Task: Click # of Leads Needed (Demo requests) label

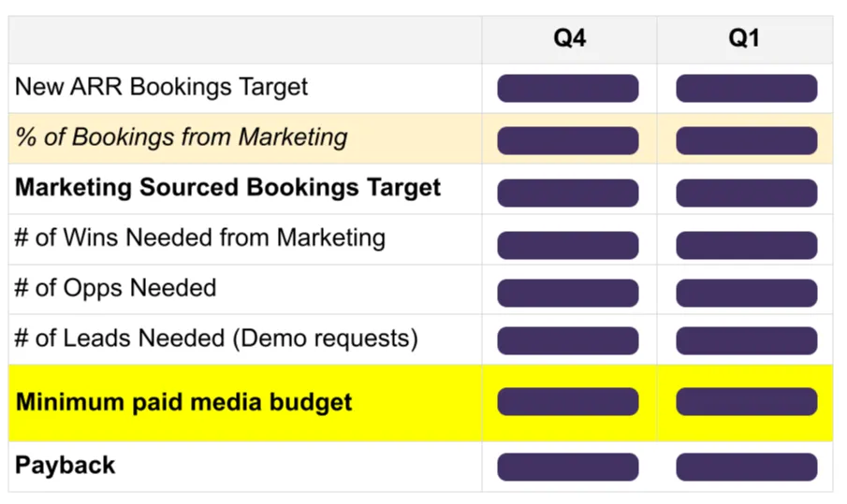Action: pyautogui.click(x=216, y=338)
